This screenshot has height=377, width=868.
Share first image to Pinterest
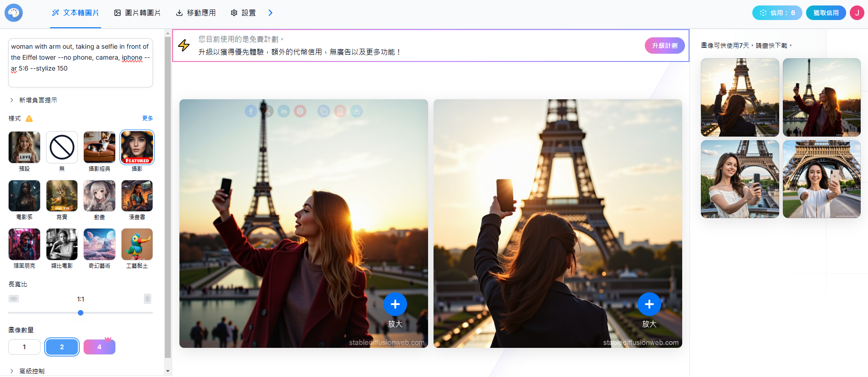pyautogui.click(x=300, y=111)
